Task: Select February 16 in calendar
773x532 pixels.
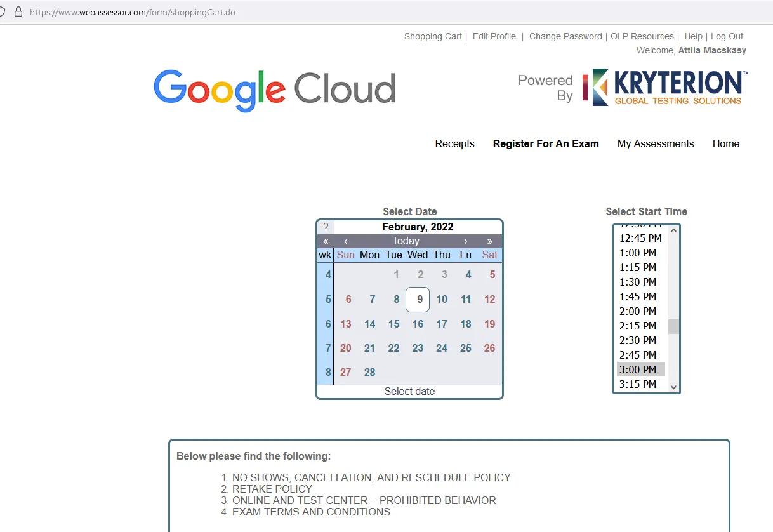Action: [418, 324]
